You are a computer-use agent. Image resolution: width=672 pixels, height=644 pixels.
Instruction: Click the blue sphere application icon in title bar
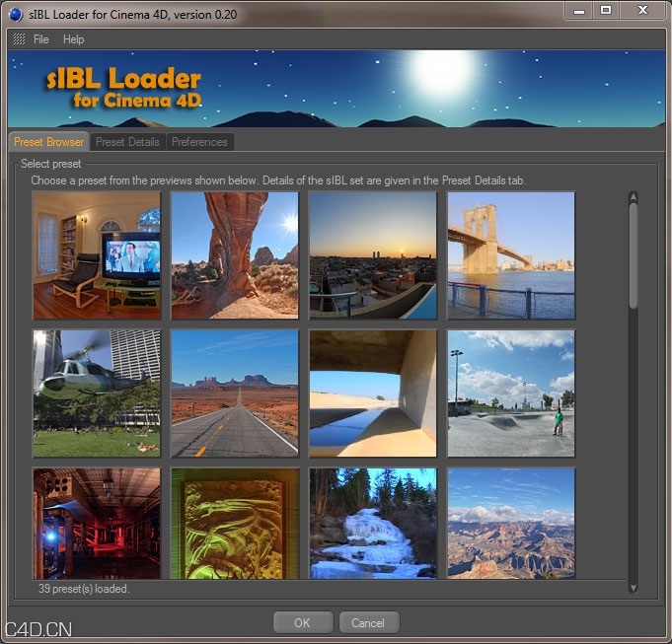tap(16, 14)
